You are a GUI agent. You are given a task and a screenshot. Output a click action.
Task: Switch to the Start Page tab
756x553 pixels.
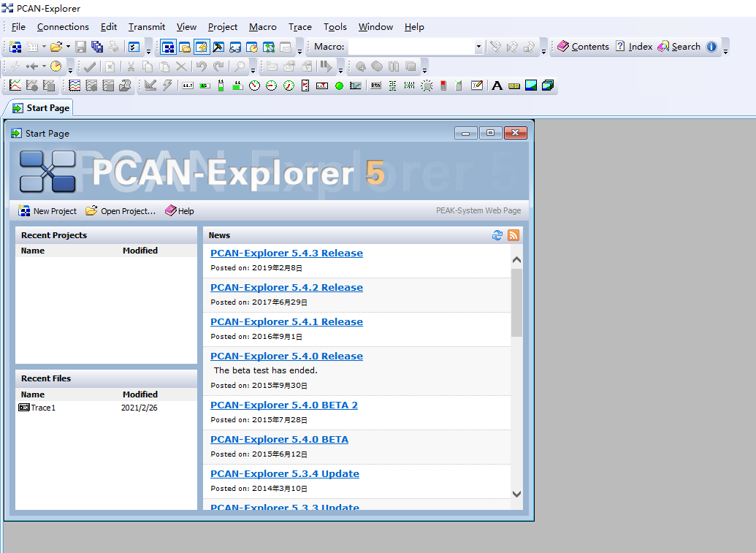pos(44,107)
